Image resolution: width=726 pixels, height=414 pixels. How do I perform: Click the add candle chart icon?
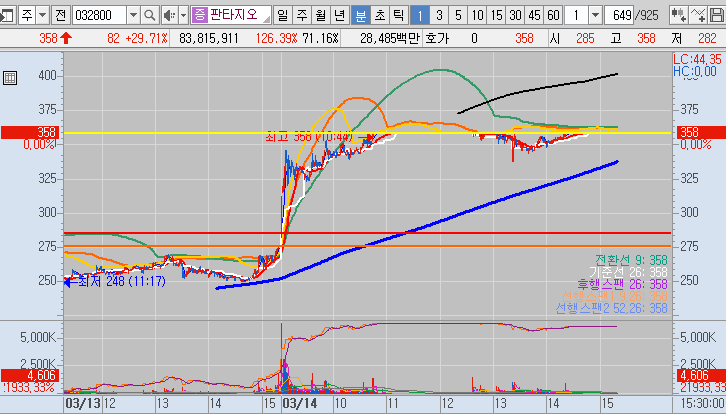[x=678, y=16]
